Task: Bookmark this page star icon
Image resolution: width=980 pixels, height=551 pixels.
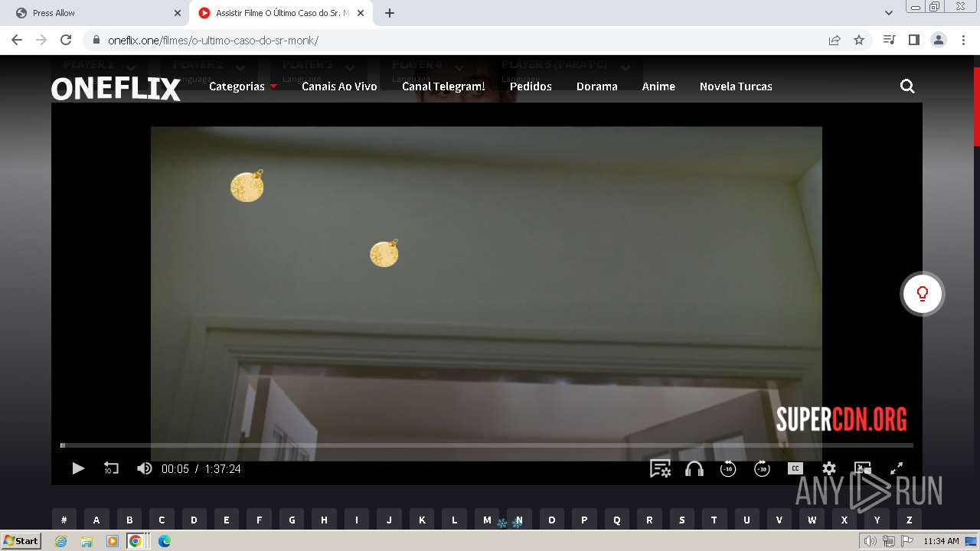Action: point(859,40)
